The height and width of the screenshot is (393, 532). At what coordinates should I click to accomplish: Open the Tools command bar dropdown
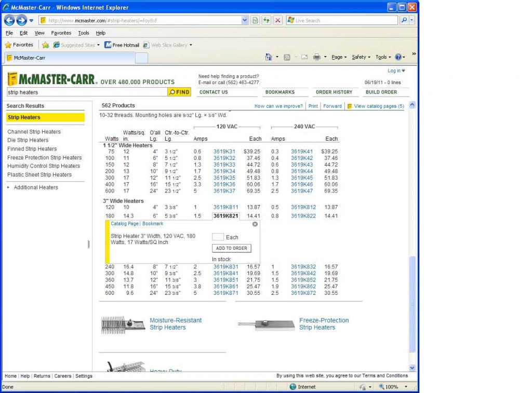point(383,57)
